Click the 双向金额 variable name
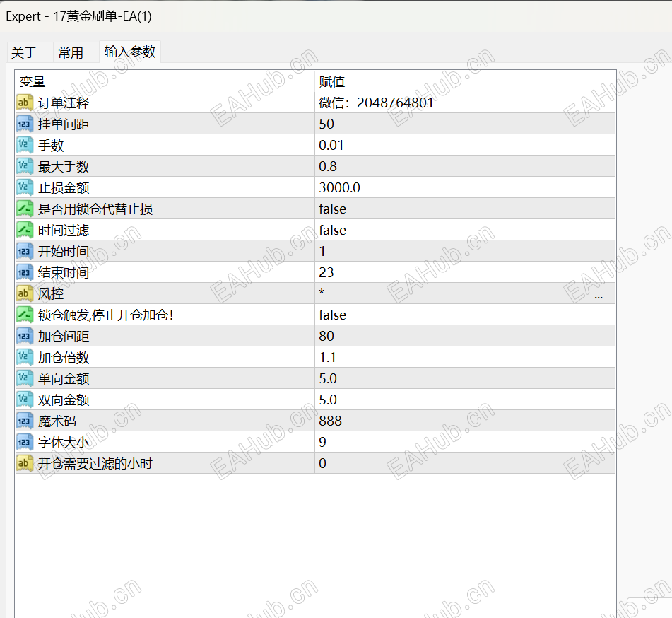672x618 pixels. coord(64,400)
